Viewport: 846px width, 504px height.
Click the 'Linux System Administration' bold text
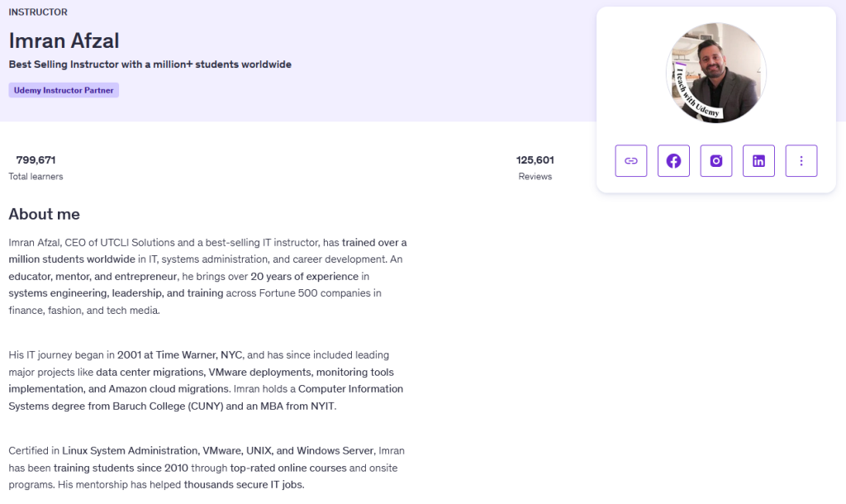click(130, 451)
